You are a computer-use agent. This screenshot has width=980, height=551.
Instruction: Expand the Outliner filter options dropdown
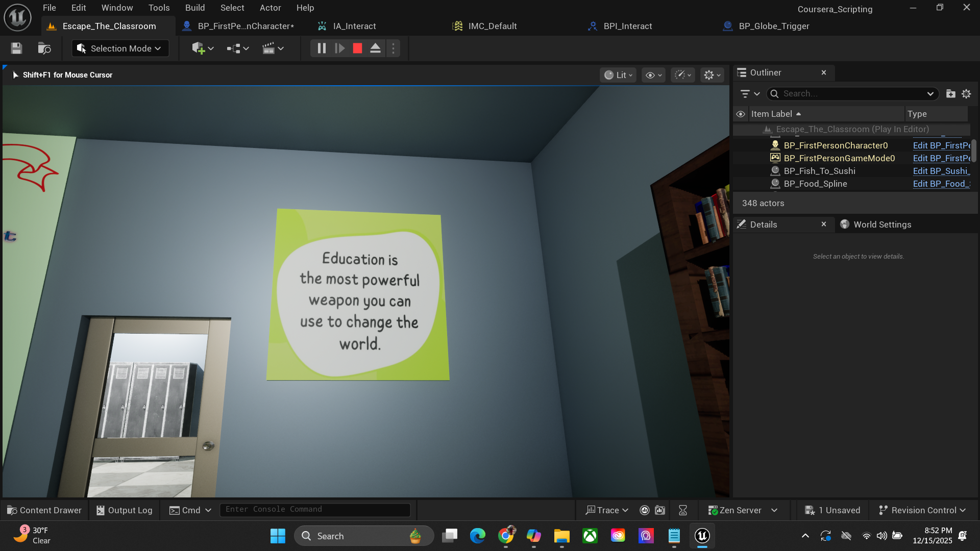point(750,94)
